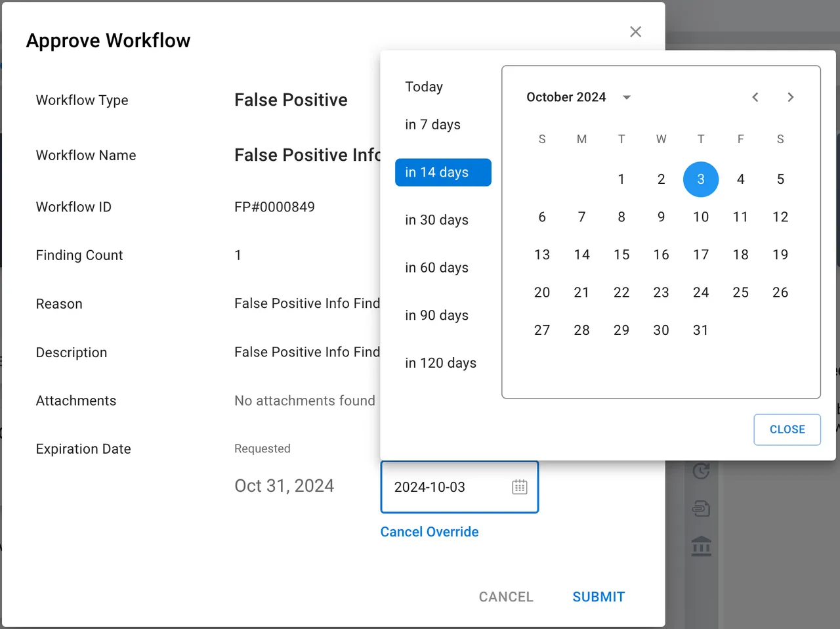Click the bank building icon in background sidebar
This screenshot has height=629, width=840.
[x=702, y=546]
